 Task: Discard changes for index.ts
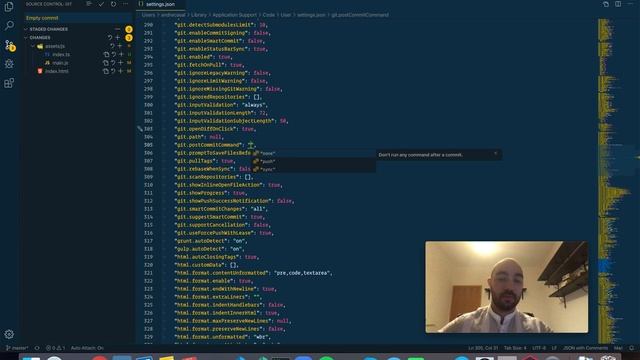pyautogui.click(x=113, y=54)
